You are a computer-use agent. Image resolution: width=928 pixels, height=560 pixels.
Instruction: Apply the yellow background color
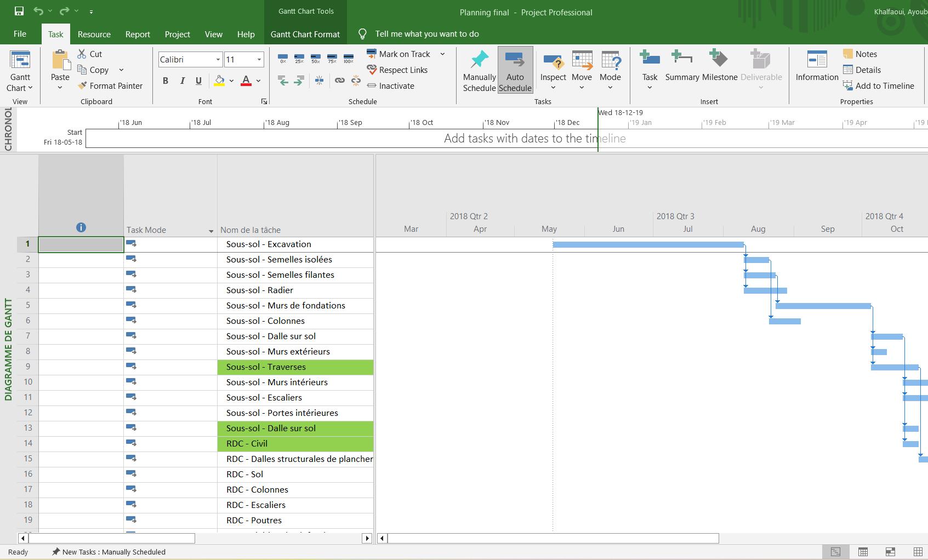[219, 81]
